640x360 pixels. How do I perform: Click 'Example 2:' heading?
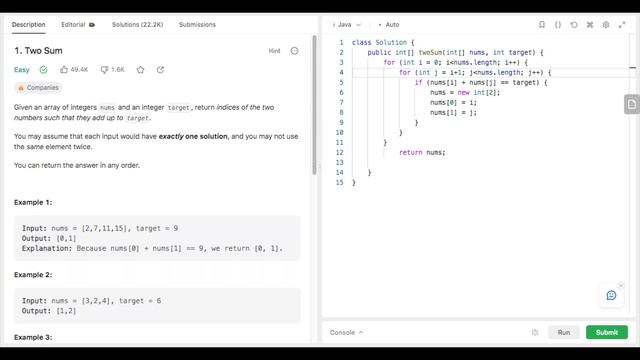tap(33, 275)
